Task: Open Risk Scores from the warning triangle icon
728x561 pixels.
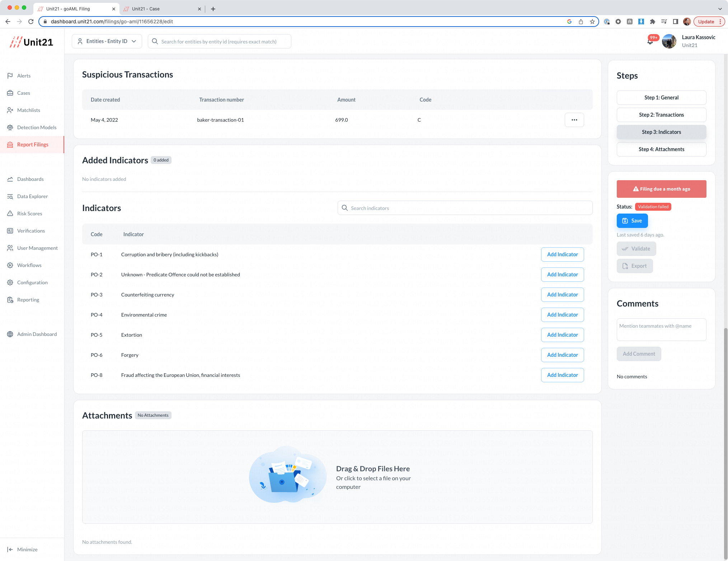Action: [x=10, y=214]
